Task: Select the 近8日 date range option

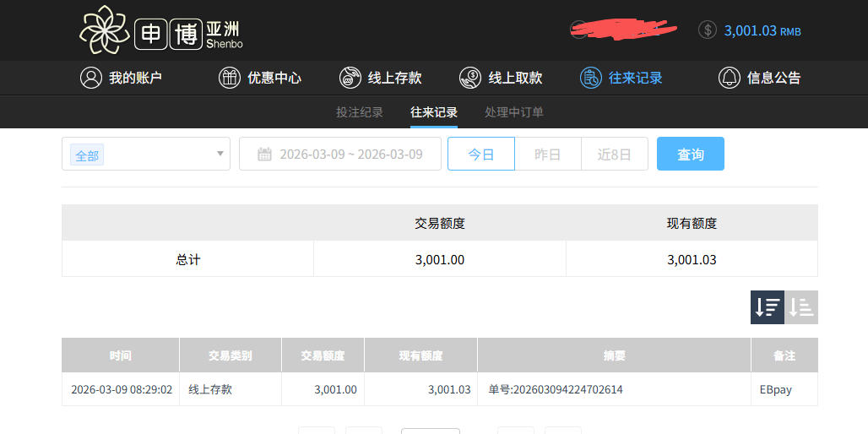Action: click(614, 154)
